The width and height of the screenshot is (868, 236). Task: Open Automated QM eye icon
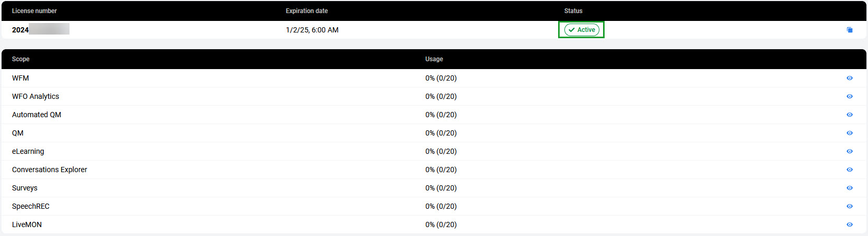click(x=850, y=115)
